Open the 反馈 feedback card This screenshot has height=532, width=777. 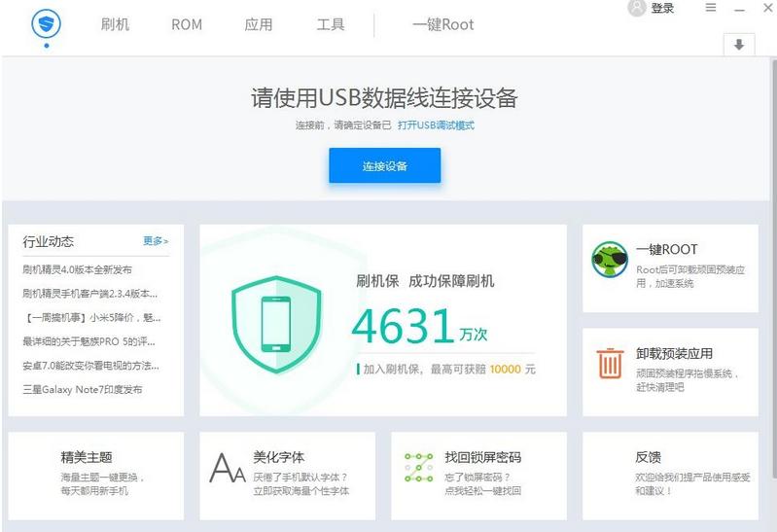click(x=670, y=476)
